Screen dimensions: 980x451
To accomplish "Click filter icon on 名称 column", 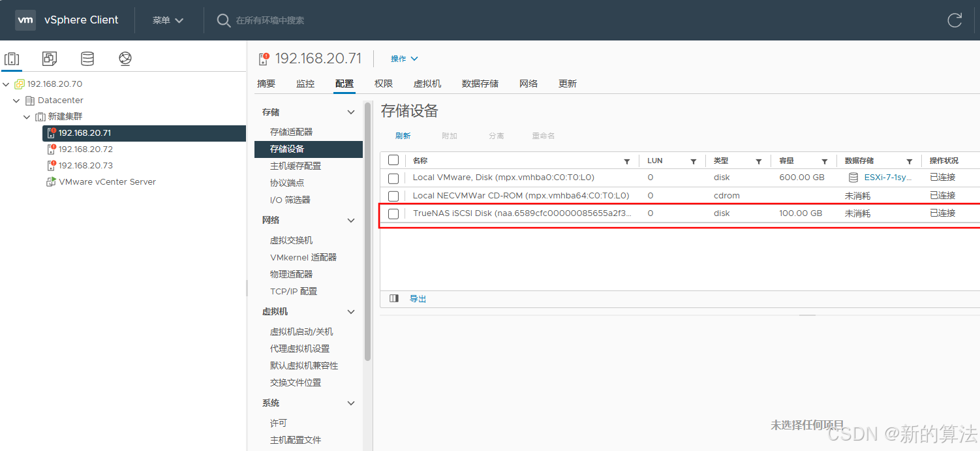I will tap(627, 161).
